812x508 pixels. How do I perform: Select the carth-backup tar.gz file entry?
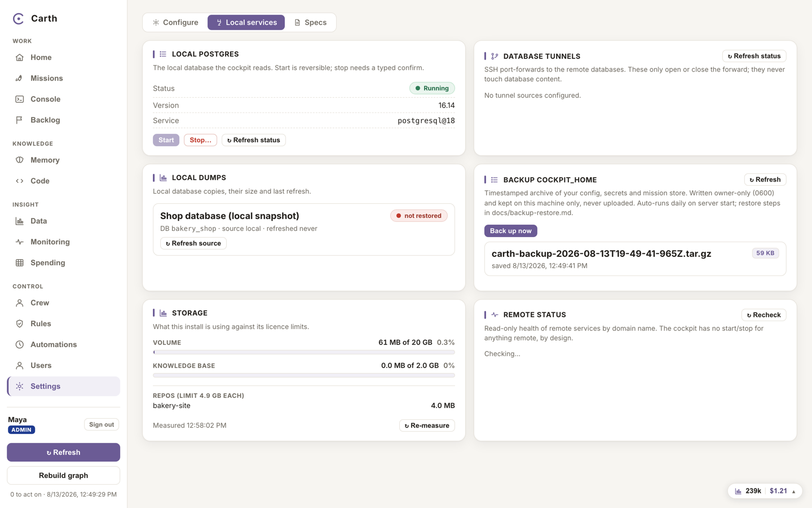click(635, 259)
